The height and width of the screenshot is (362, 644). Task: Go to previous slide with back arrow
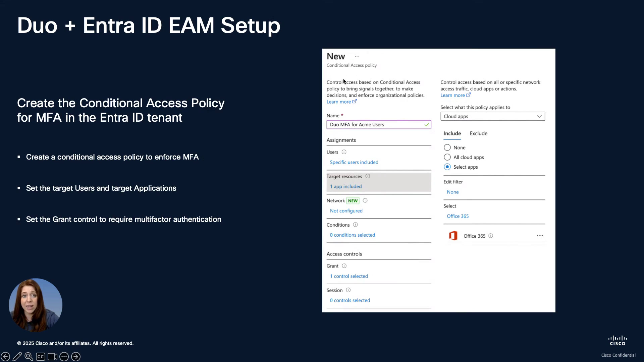[x=5, y=357]
